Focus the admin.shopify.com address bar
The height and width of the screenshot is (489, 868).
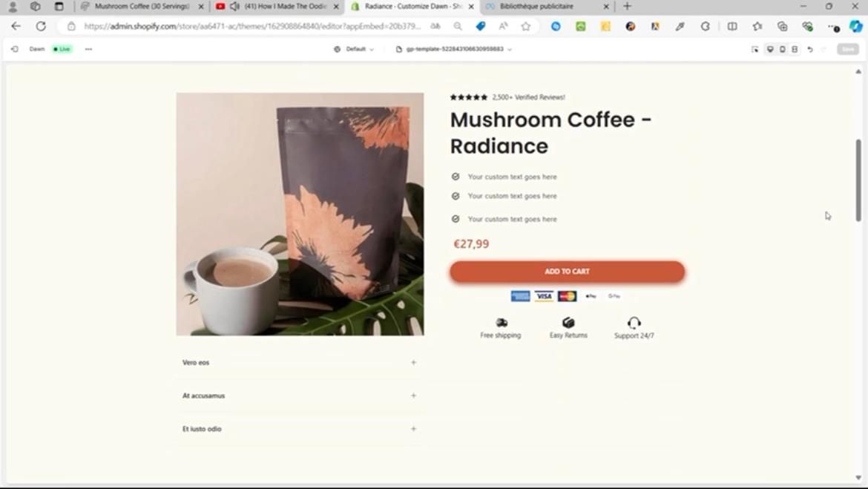pos(252,26)
